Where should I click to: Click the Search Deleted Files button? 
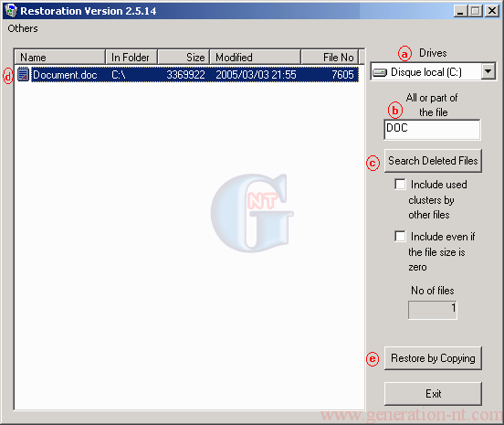(x=433, y=161)
